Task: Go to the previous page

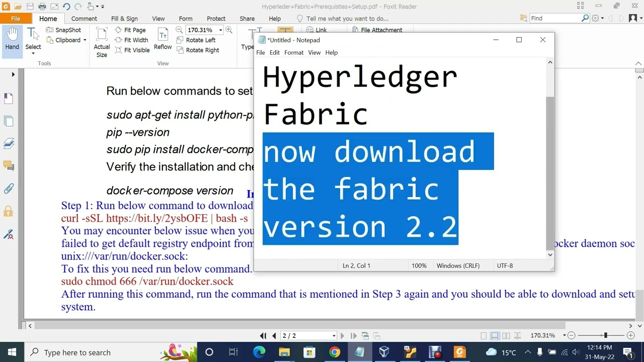Action: click(x=274, y=335)
